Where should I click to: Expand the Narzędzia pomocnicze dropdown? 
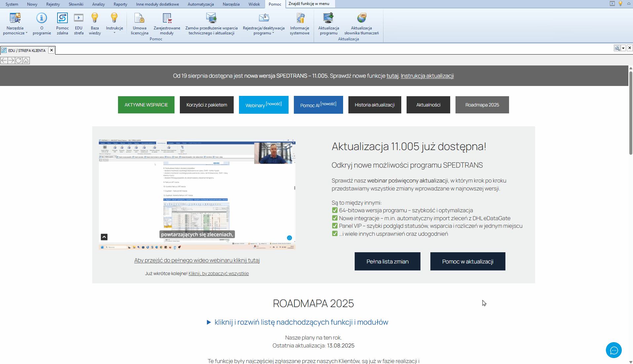click(15, 24)
